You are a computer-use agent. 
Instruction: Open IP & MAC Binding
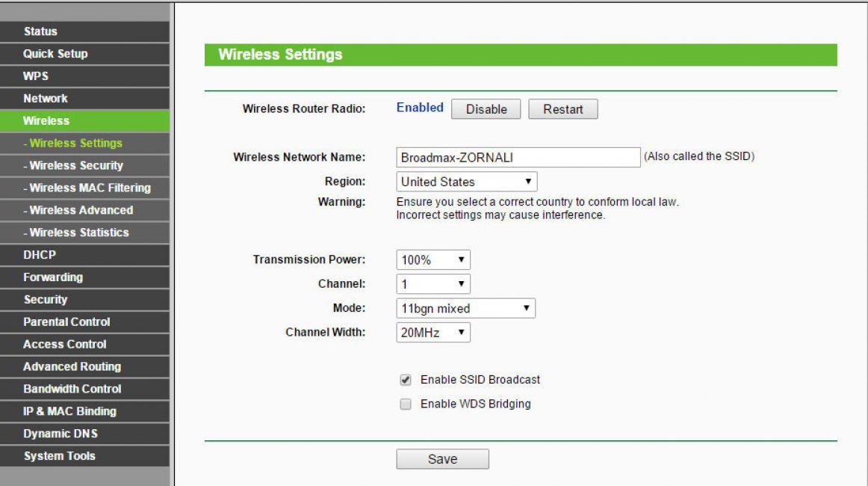tap(84, 411)
